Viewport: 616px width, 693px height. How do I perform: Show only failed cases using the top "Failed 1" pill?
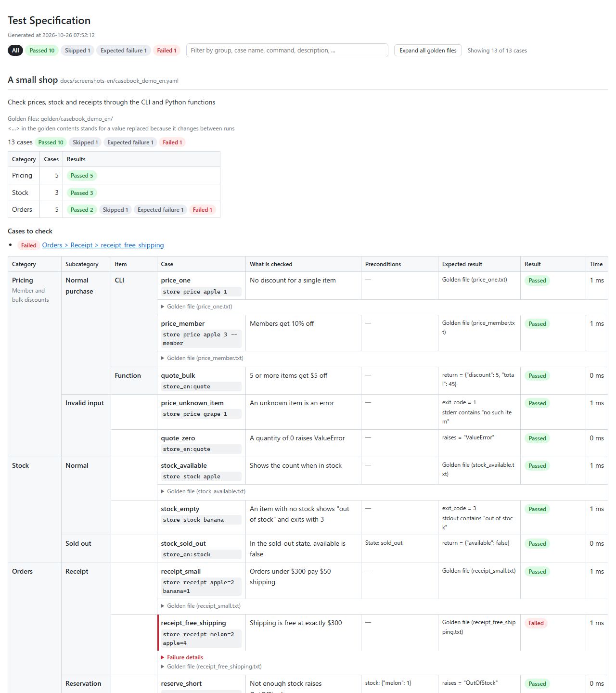click(167, 51)
